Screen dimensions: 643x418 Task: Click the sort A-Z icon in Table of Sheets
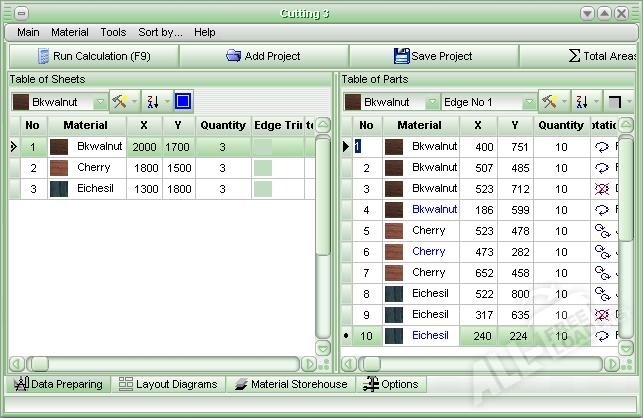(153, 102)
